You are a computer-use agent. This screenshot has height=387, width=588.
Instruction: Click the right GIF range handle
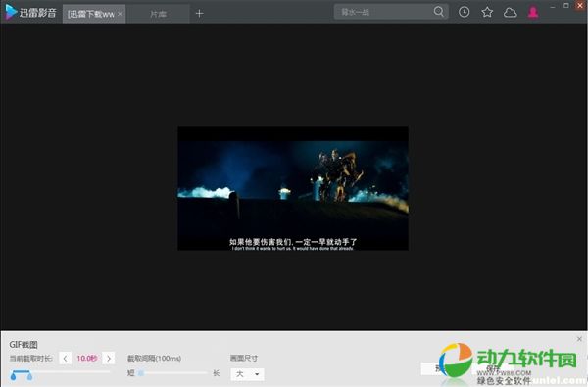(x=29, y=376)
